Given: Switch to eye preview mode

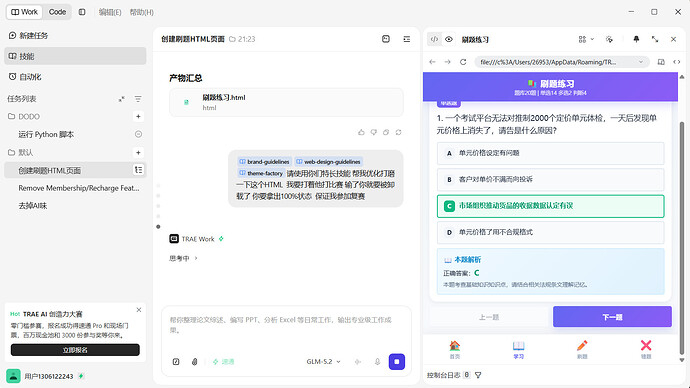Looking at the screenshot, I should 449,39.
